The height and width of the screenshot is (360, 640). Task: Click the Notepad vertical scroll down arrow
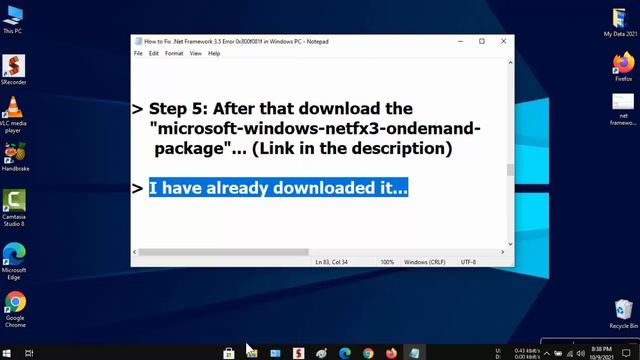point(510,244)
